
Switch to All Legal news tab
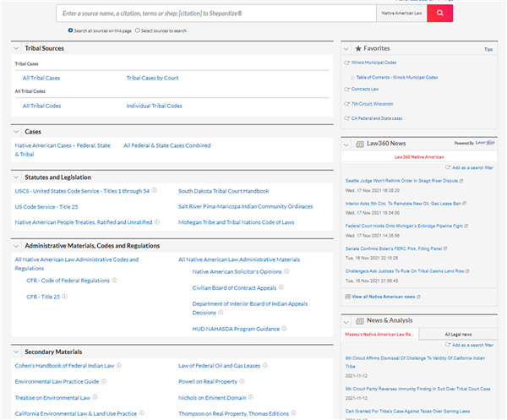pos(458,335)
